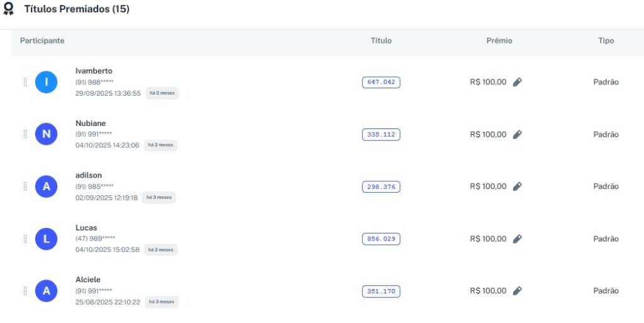This screenshot has width=644, height=323.
Task: Edit Lucas's R$ 100,00 prize
Action: [x=517, y=239]
